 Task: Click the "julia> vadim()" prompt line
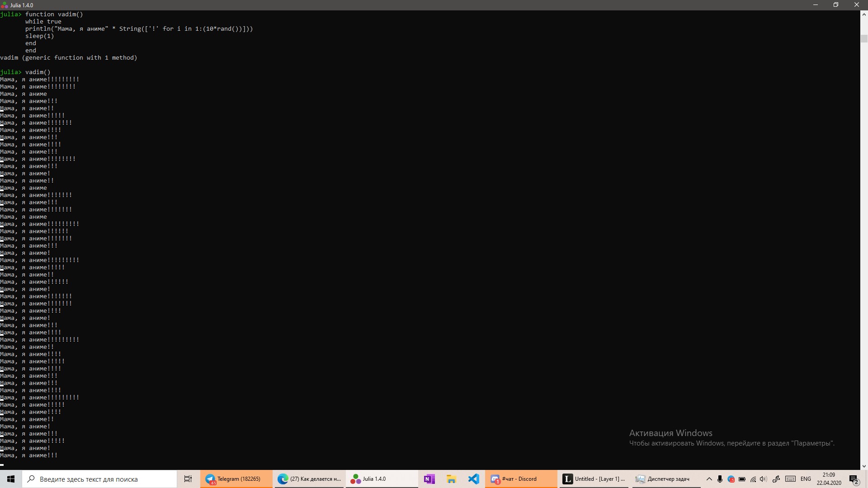(x=25, y=72)
